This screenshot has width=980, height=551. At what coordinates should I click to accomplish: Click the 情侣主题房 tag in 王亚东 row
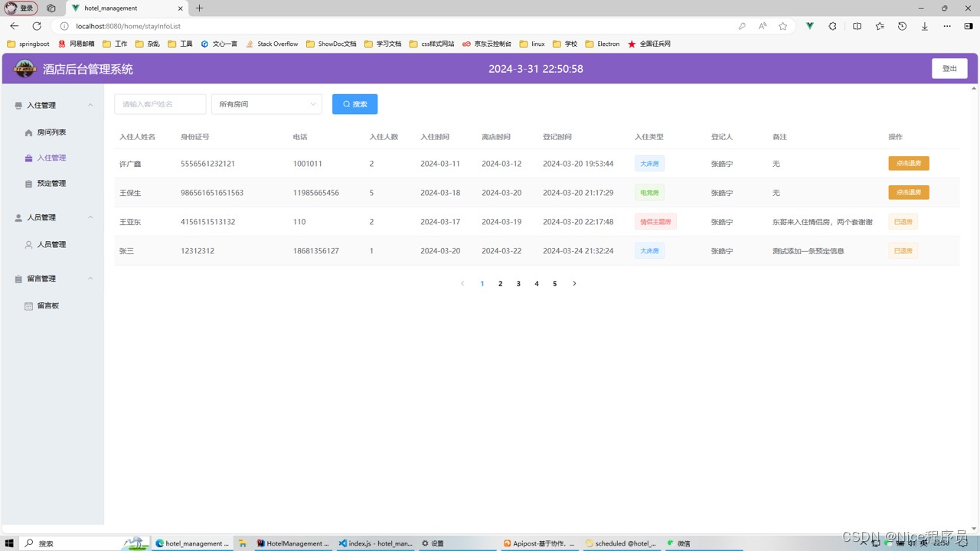pyautogui.click(x=655, y=222)
